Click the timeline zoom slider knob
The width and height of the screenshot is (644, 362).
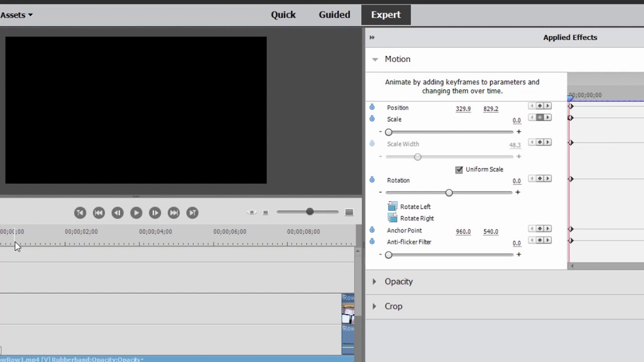[310, 212]
